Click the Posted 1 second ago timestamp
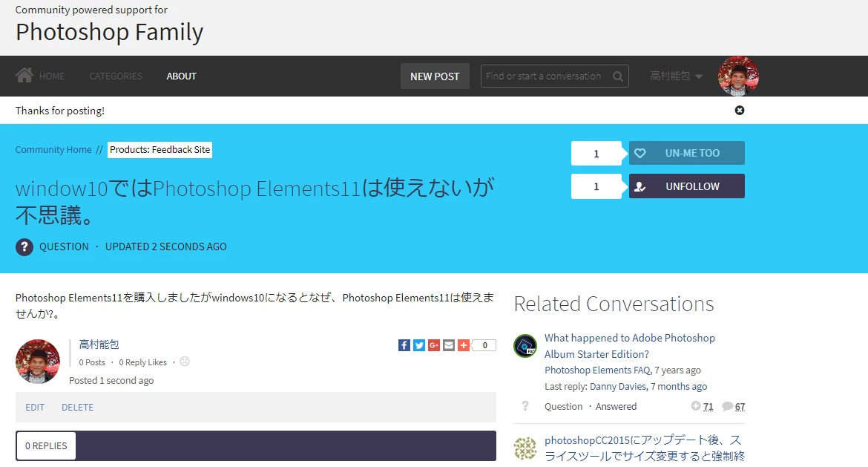 [x=111, y=381]
